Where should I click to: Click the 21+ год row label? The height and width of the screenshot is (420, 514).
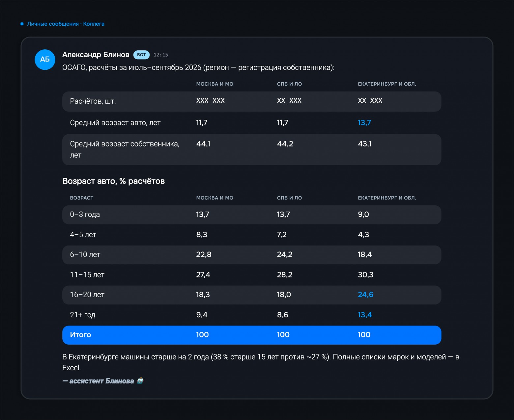[83, 315]
